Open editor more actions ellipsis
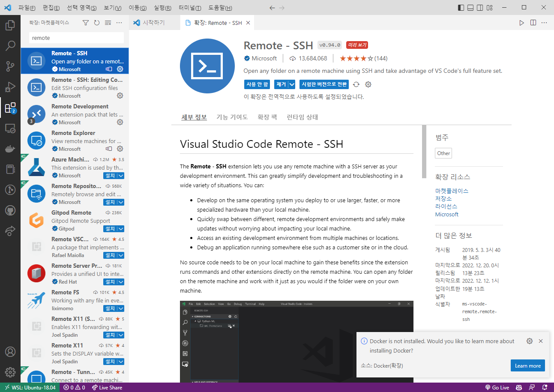The height and width of the screenshot is (392, 554). pyautogui.click(x=544, y=23)
